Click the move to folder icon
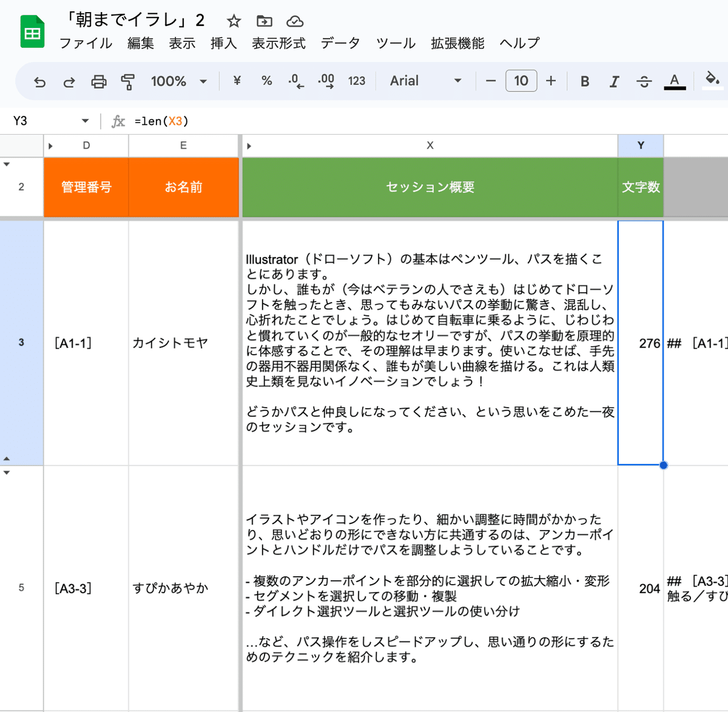This screenshot has height=712, width=728. [265, 21]
